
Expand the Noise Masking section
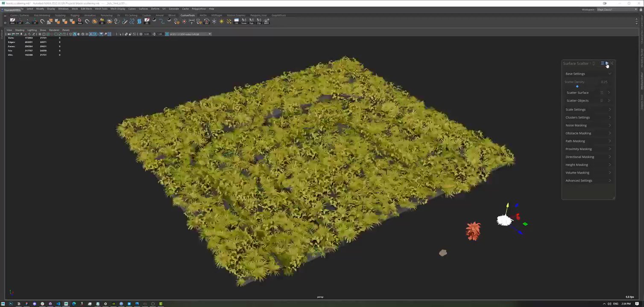pos(609,125)
